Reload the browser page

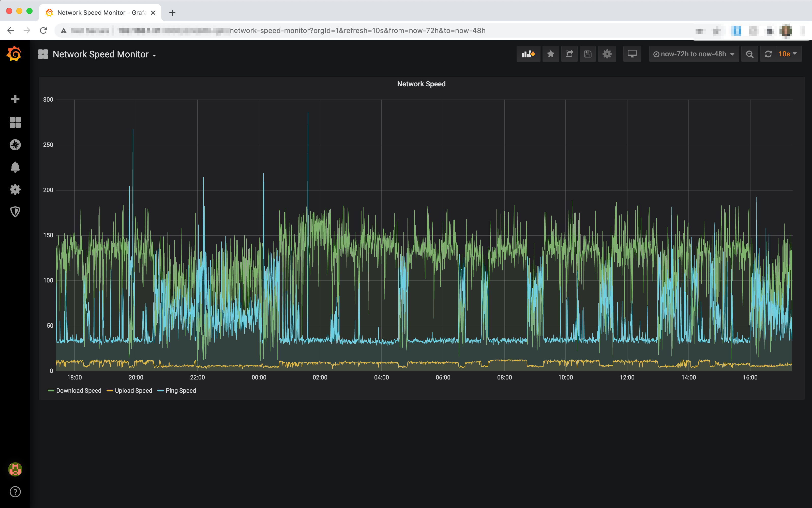click(43, 30)
